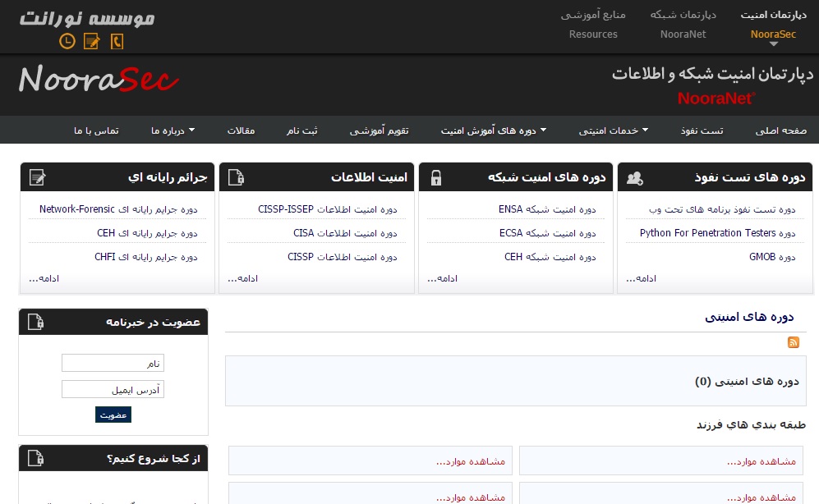Open GMOB course link
The width and height of the screenshot is (819, 504).
tap(772, 257)
